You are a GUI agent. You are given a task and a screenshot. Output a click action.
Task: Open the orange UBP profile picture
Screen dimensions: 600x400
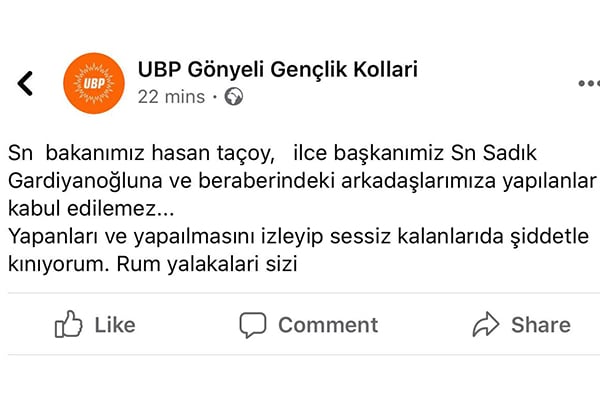[93, 83]
